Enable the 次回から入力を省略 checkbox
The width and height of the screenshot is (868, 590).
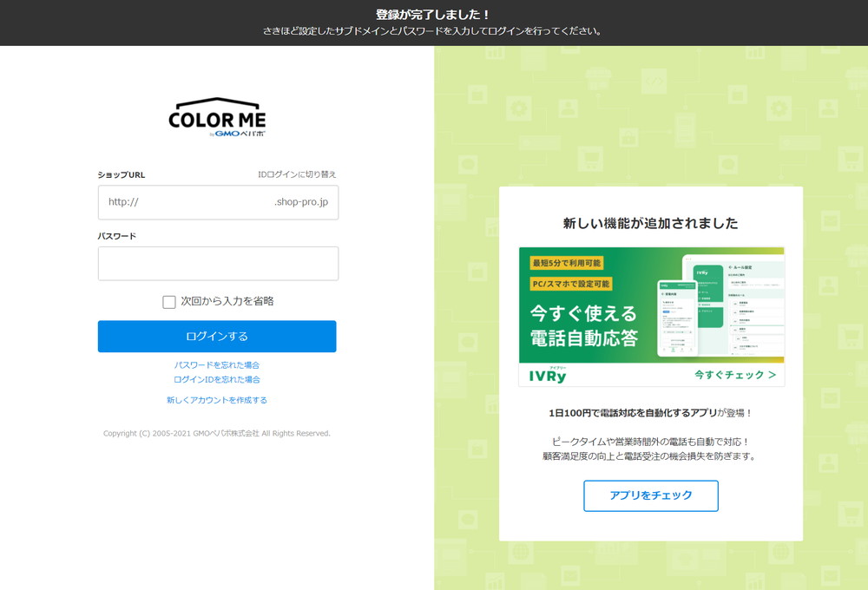tap(169, 302)
